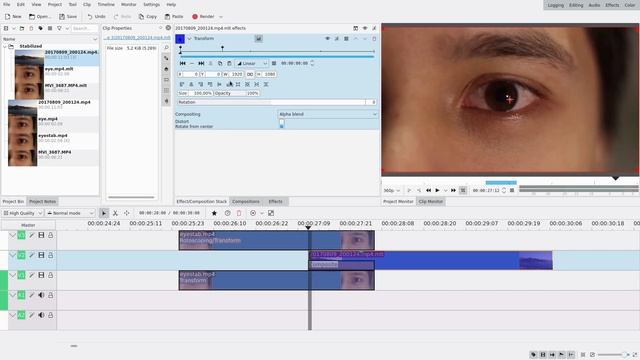The width and height of the screenshot is (640, 360).
Task: Toggle Transform effect visibility eye
Action: click(x=327, y=38)
